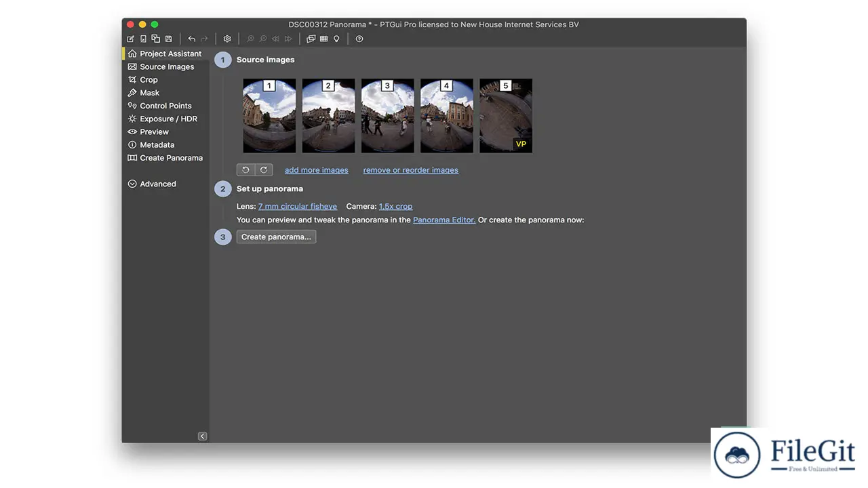Rotate images counterclockwise

pyautogui.click(x=245, y=170)
